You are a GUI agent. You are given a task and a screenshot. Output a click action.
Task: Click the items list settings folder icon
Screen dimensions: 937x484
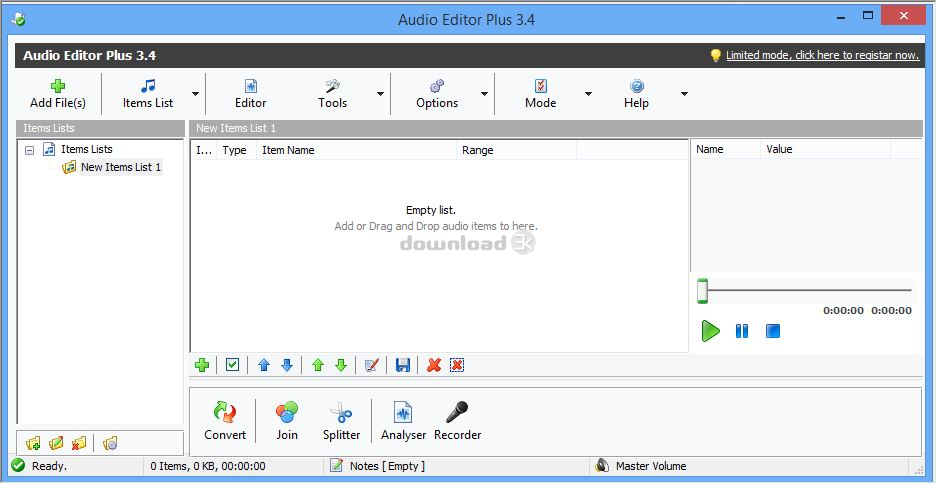(110, 443)
